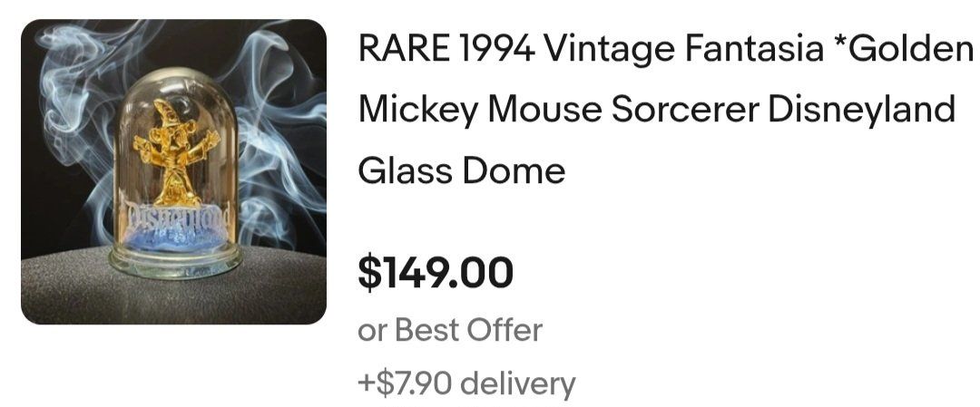This screenshot has width=980, height=407.
Task: Click "Mickey Mouse" in the listing title
Action: coord(480,110)
